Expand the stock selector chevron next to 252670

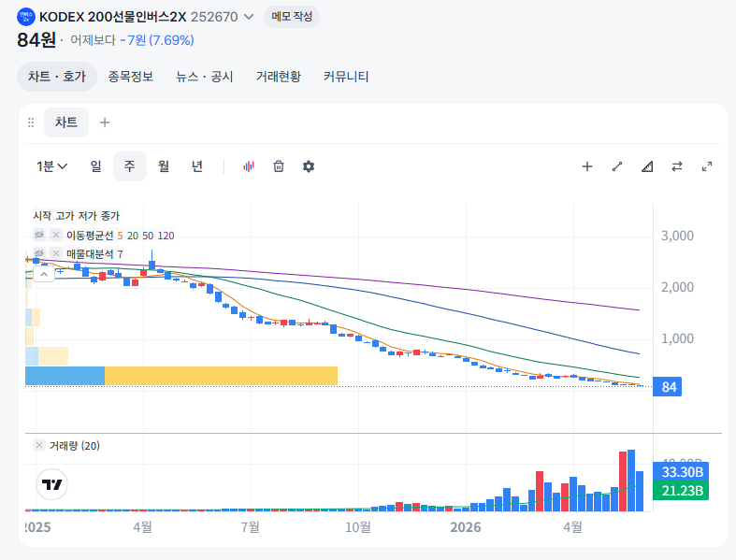[x=249, y=17]
